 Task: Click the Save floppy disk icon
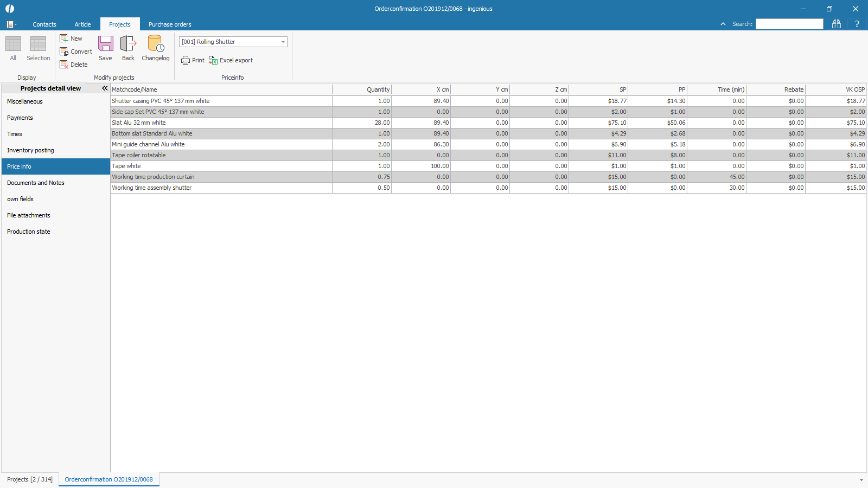pyautogui.click(x=105, y=44)
